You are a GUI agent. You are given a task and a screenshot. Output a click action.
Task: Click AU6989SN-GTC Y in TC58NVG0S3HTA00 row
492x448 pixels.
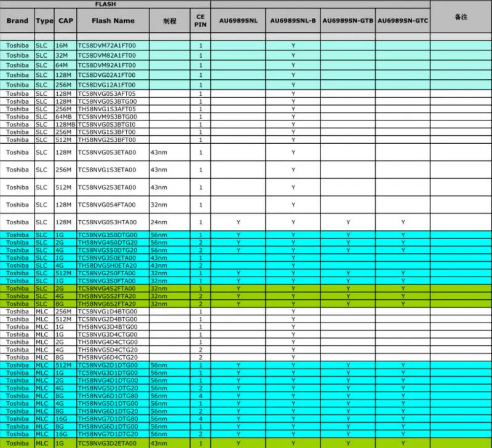[x=403, y=222]
